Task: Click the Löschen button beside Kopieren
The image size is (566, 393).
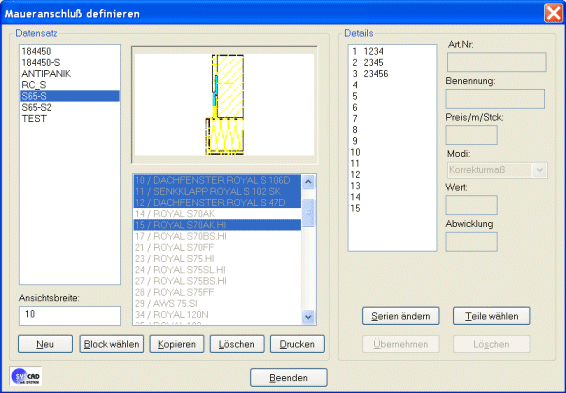Action: (237, 344)
